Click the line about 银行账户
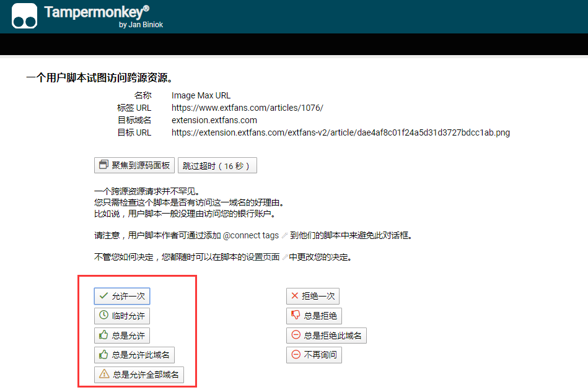 tap(186, 214)
